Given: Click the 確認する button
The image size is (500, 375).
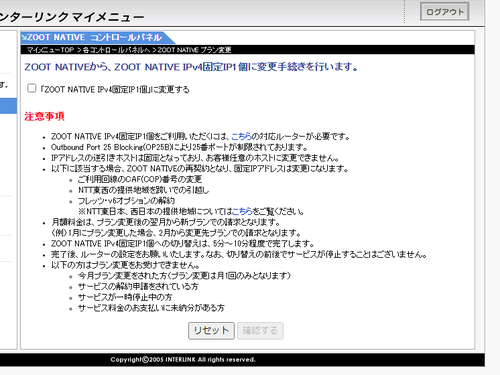Looking at the screenshot, I should tap(260, 331).
